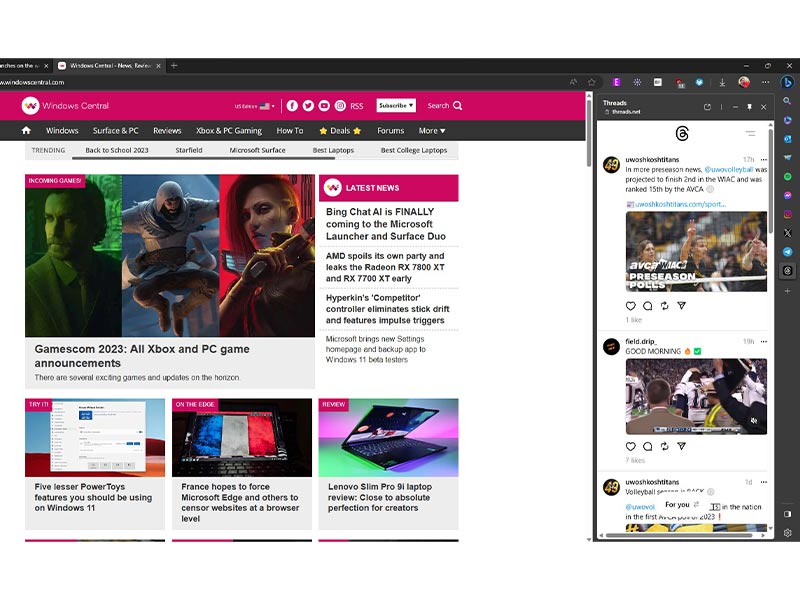The height and width of the screenshot is (600, 800).
Task: Open Edge profile avatar
Action: 744,82
